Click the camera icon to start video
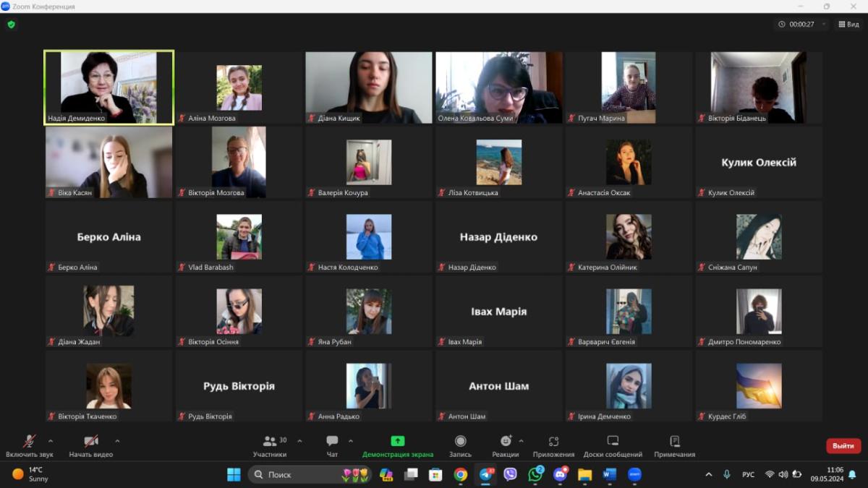 (x=91, y=442)
